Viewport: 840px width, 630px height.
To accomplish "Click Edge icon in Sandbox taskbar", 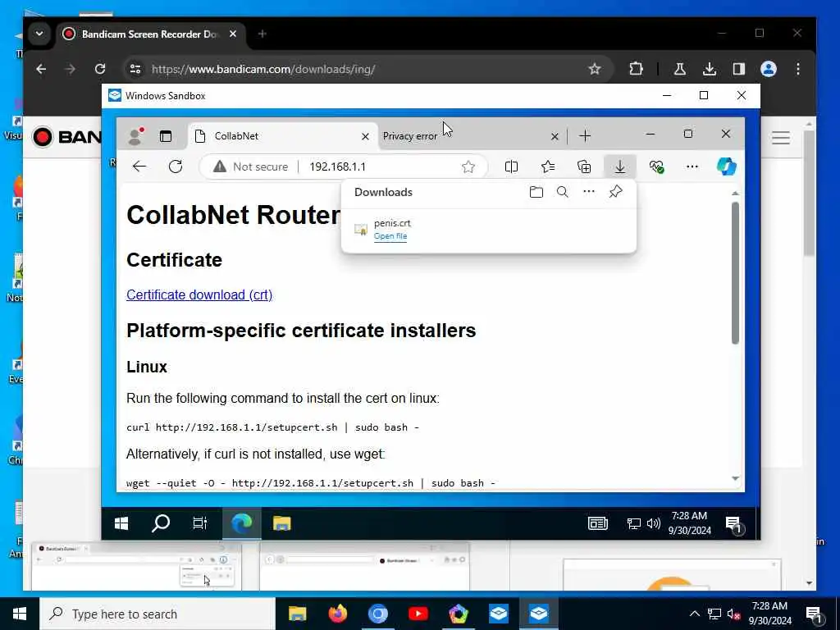I will 242,523.
